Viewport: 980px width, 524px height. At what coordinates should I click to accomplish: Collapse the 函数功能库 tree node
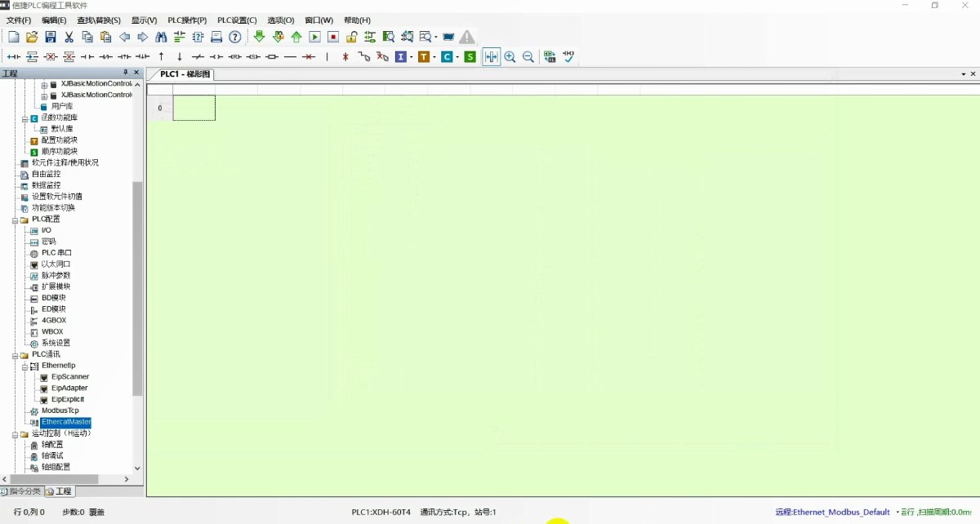[x=24, y=118]
